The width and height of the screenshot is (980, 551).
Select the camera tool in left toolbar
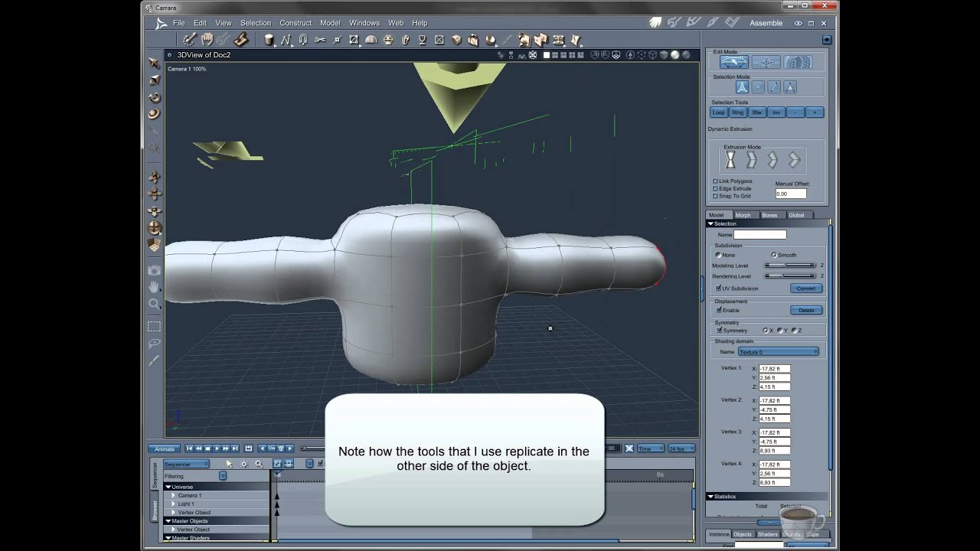click(x=155, y=270)
